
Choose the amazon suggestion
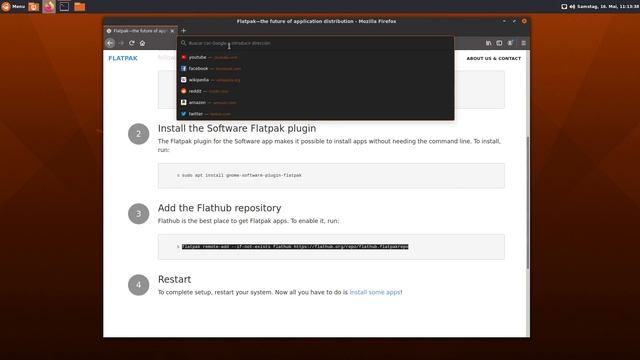tap(315, 102)
